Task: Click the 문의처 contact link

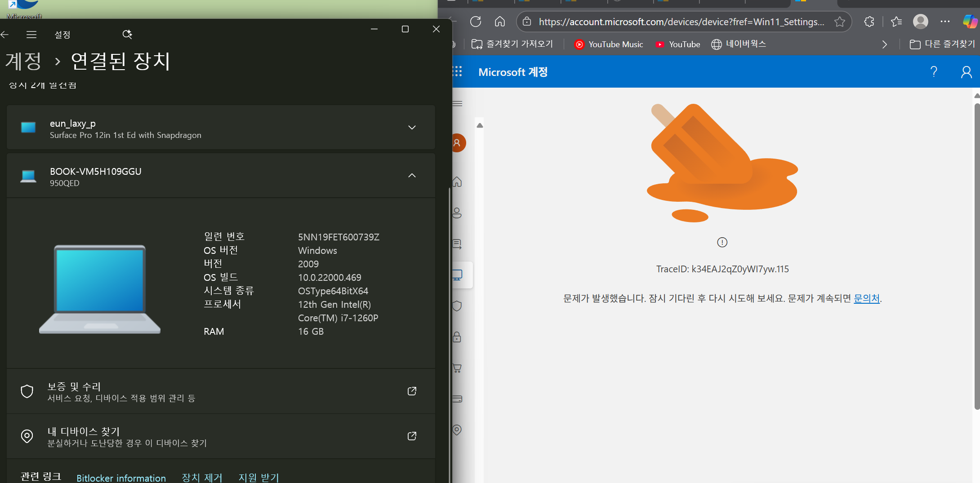Action: pyautogui.click(x=866, y=298)
